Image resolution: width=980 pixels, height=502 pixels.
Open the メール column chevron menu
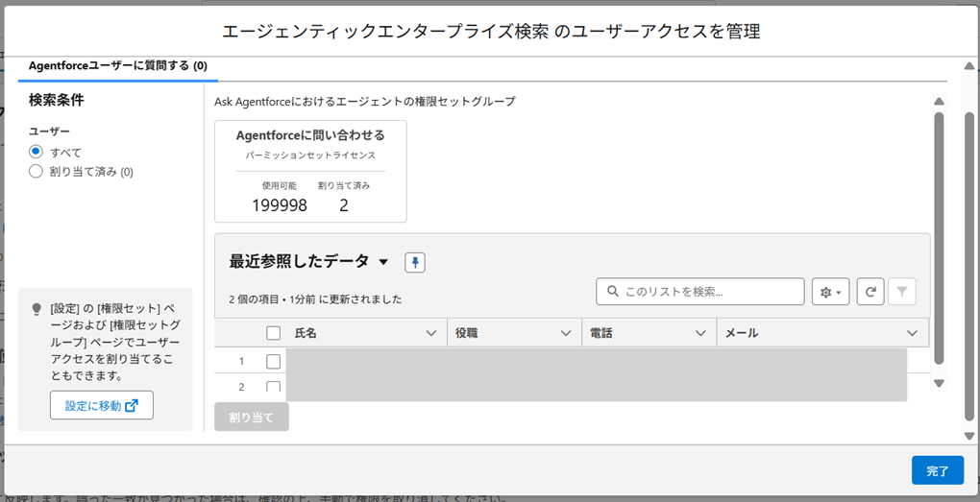coord(912,333)
